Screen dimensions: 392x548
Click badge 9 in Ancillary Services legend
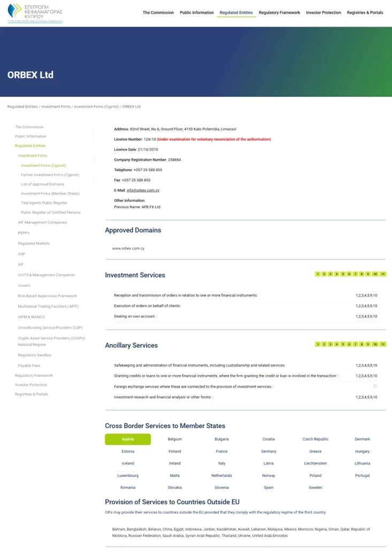pyautogui.click(x=368, y=344)
